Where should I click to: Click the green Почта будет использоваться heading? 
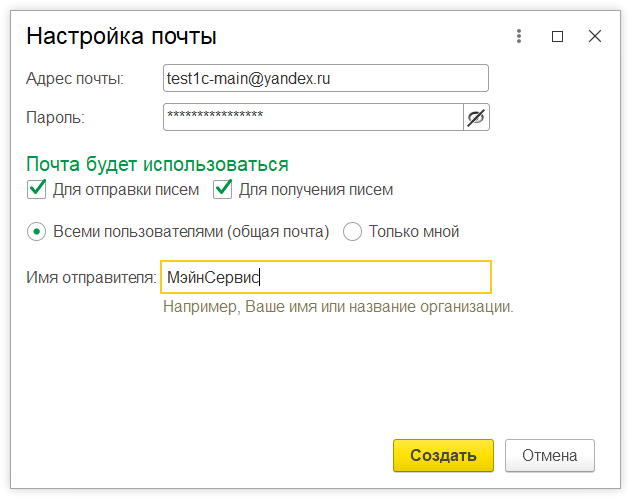click(157, 164)
